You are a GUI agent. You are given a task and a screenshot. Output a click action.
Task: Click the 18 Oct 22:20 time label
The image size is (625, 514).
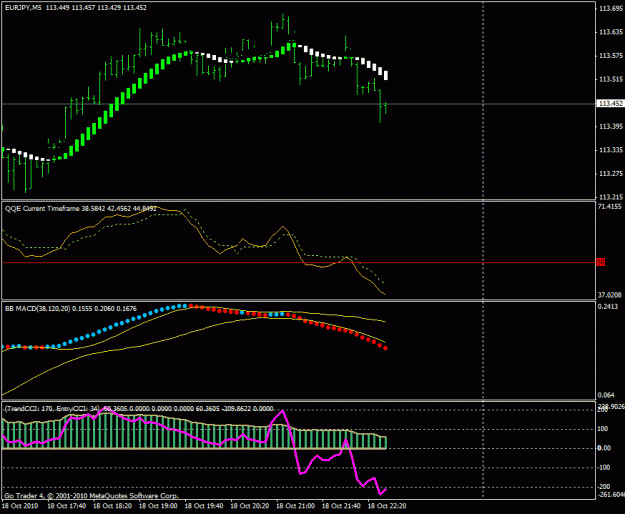(x=387, y=506)
